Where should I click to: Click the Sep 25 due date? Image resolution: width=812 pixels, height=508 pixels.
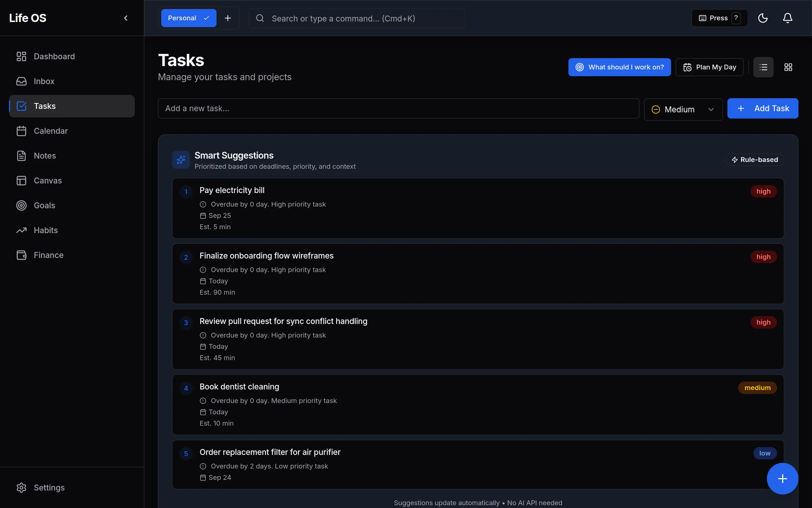pos(216,216)
